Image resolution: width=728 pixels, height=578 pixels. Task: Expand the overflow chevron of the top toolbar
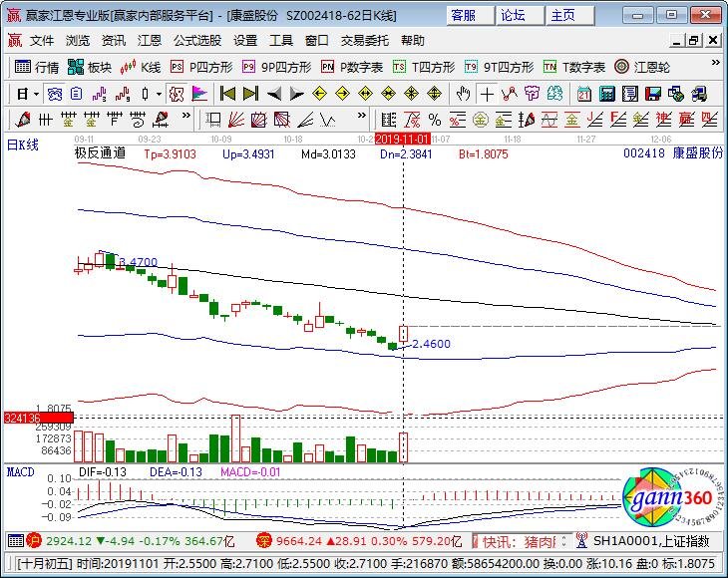(715, 62)
